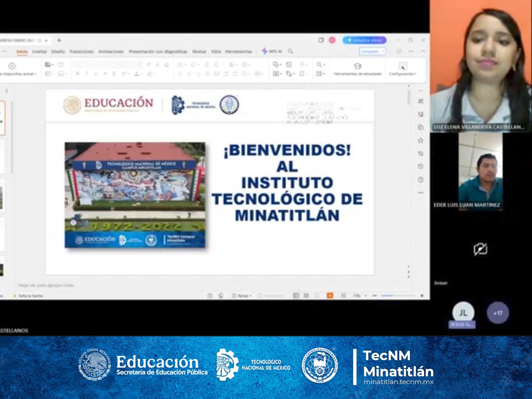Click the ribbon search magnifier icon
This screenshot has height=399, width=532.
tap(291, 51)
